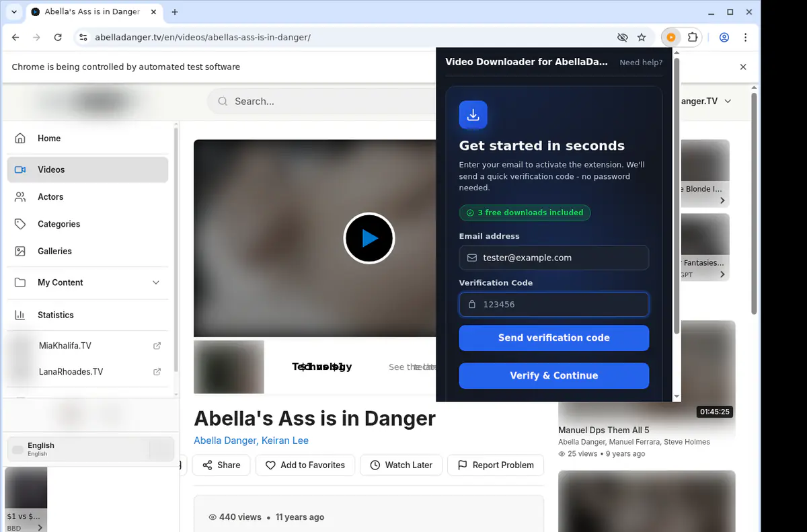Open the English language selector
This screenshot has width=807, height=532.
[90, 449]
